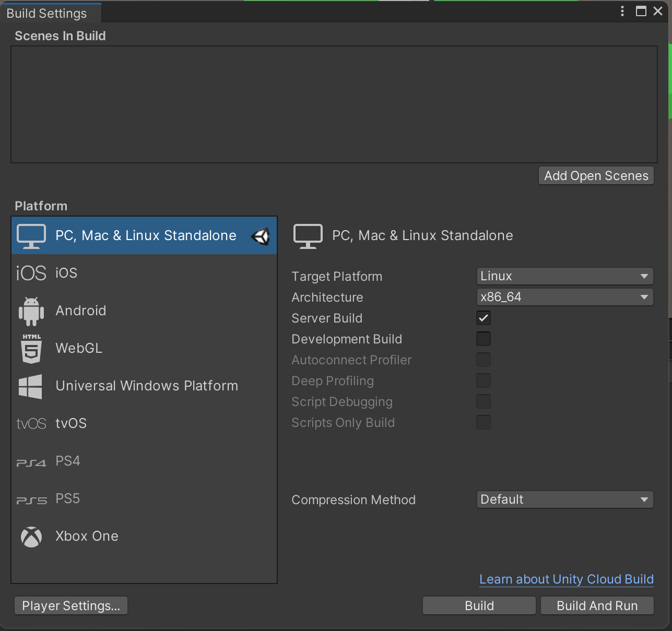This screenshot has width=672, height=631.
Task: Enable the Development Build checkbox
Action: click(x=484, y=339)
